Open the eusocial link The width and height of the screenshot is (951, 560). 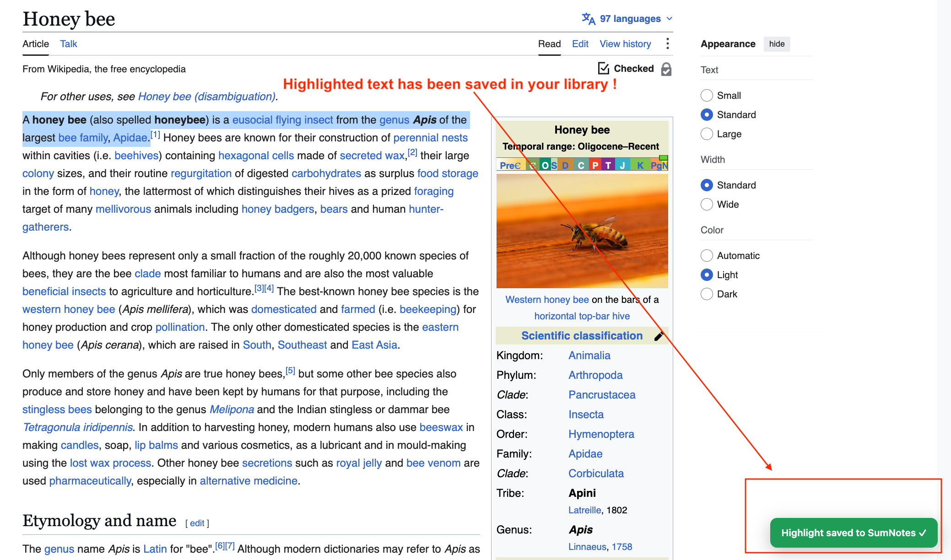click(252, 120)
